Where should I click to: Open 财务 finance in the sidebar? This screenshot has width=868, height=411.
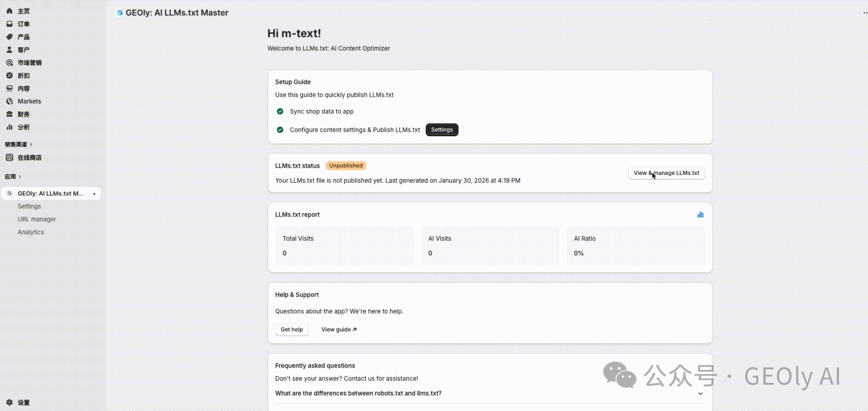tap(24, 114)
